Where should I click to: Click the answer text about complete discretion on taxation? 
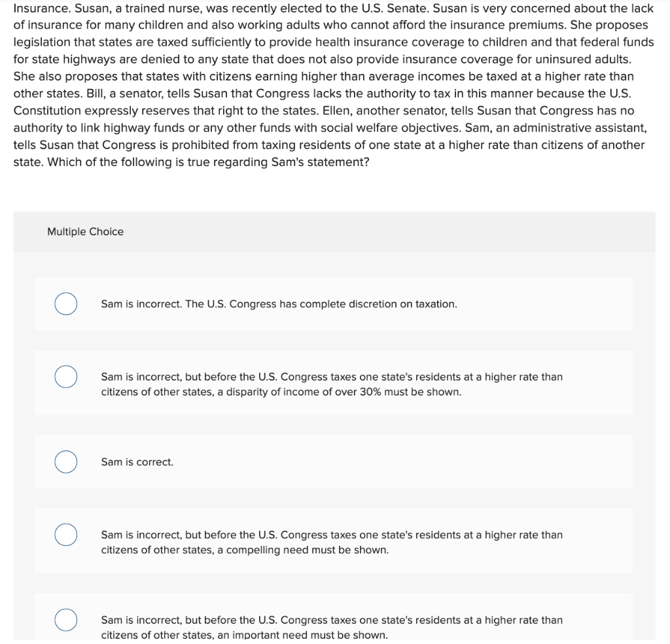pyautogui.click(x=279, y=304)
